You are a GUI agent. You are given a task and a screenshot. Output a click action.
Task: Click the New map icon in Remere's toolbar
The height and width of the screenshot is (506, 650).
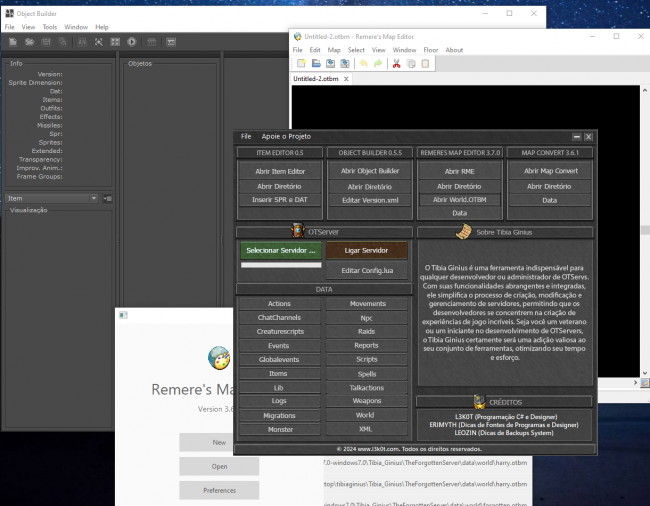[x=301, y=63]
